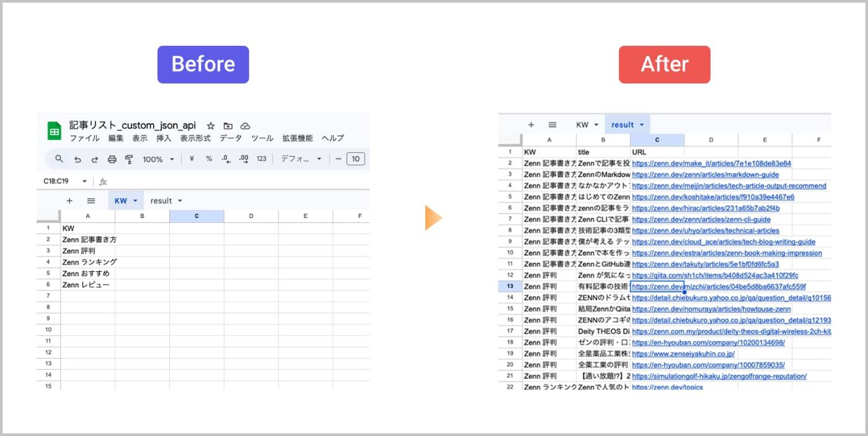Open the 123 number formats menu

(x=262, y=159)
